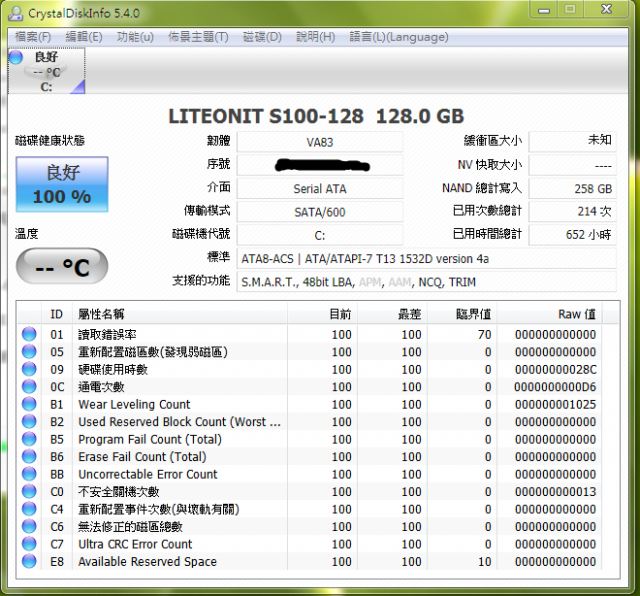Click the firmware field VA83

click(x=320, y=142)
